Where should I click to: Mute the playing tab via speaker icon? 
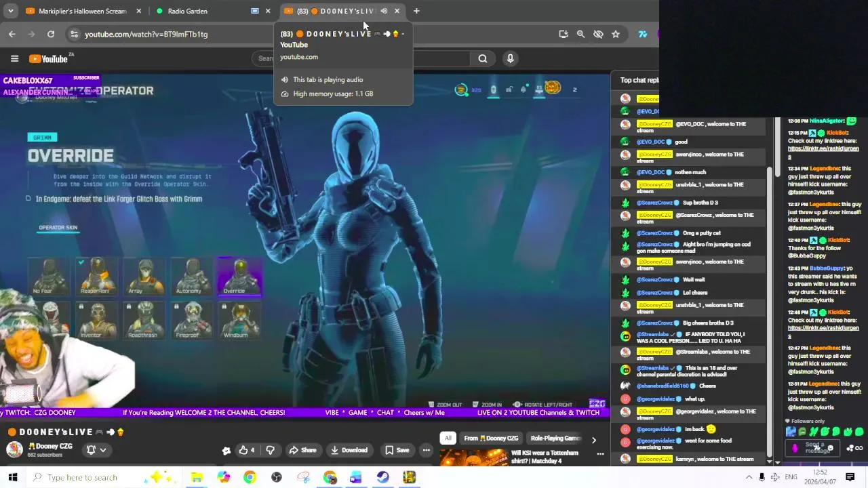click(384, 11)
